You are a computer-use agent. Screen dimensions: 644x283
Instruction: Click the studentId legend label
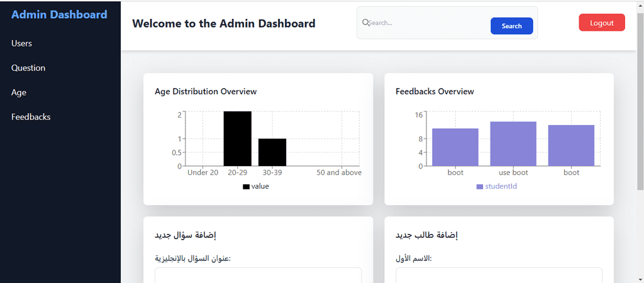[x=501, y=186]
